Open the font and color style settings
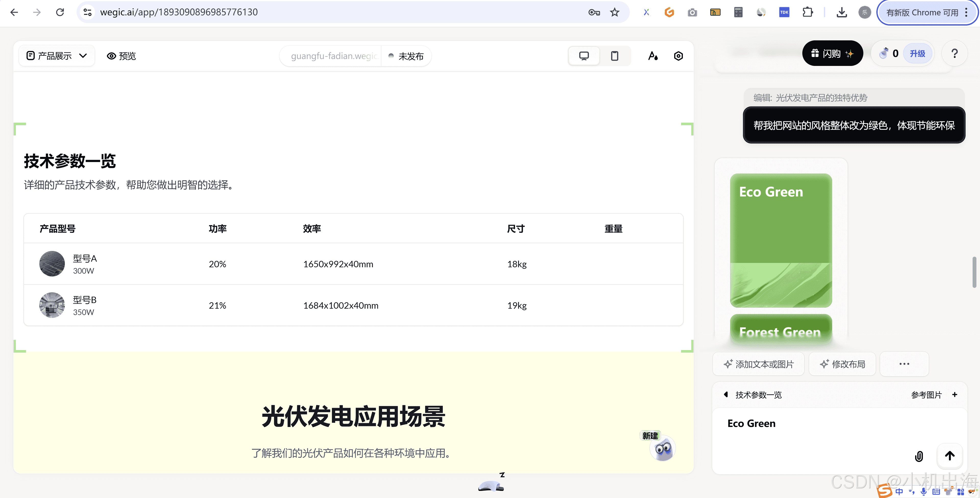Screen dimensions: 980x498 [x=653, y=56]
